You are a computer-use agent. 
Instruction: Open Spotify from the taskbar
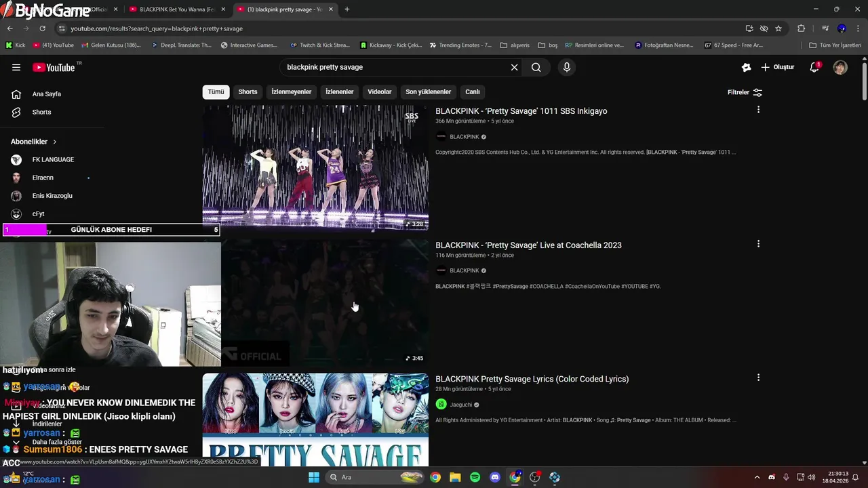point(475,477)
